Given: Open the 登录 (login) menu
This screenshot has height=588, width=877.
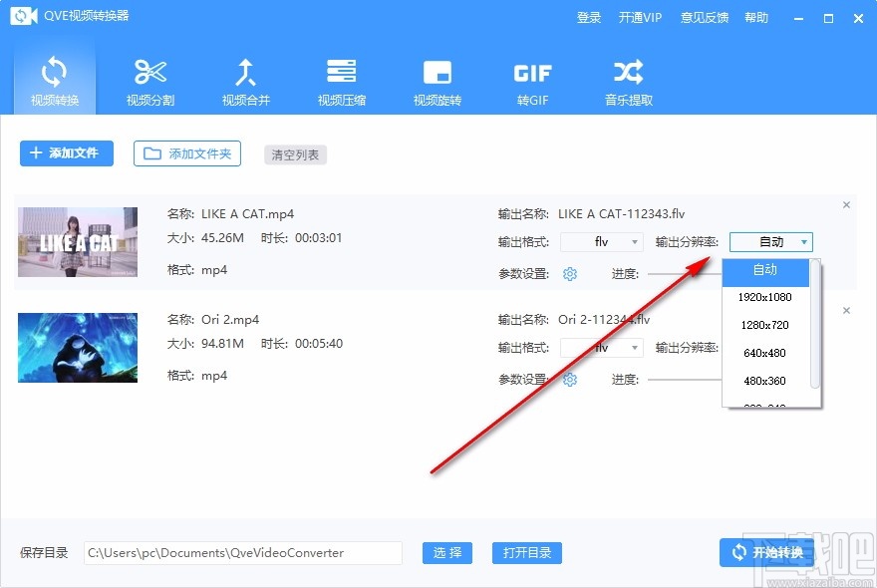Looking at the screenshot, I should pos(589,17).
